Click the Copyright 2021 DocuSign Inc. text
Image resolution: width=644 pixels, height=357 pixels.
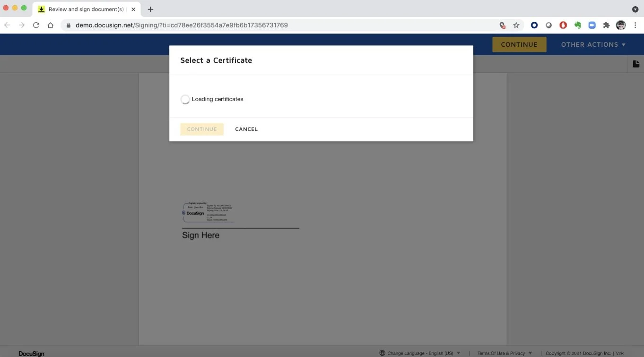[x=579, y=353]
